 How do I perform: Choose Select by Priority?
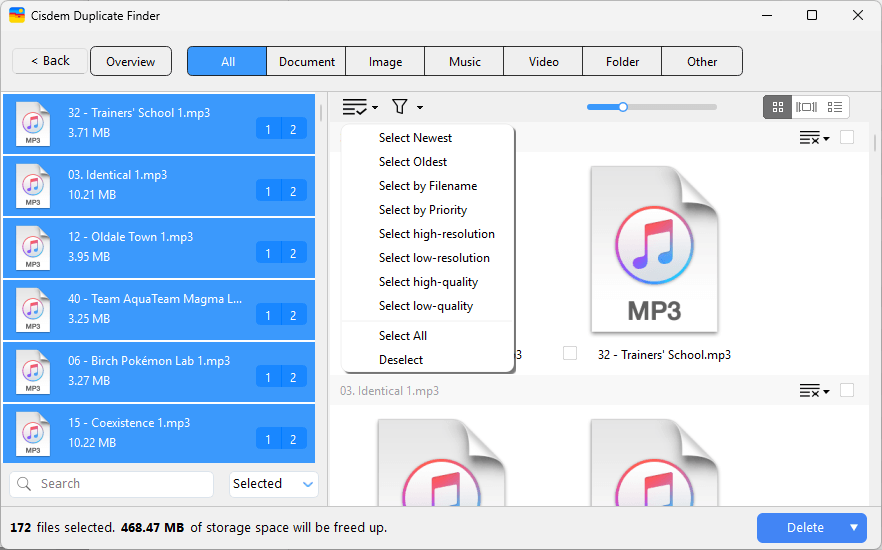pyautogui.click(x=428, y=210)
